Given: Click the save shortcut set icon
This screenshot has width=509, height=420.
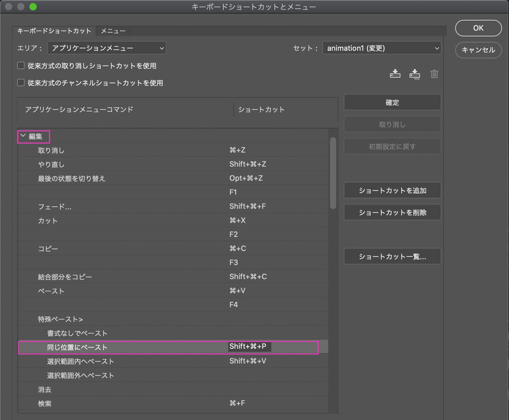Looking at the screenshot, I should coord(395,74).
